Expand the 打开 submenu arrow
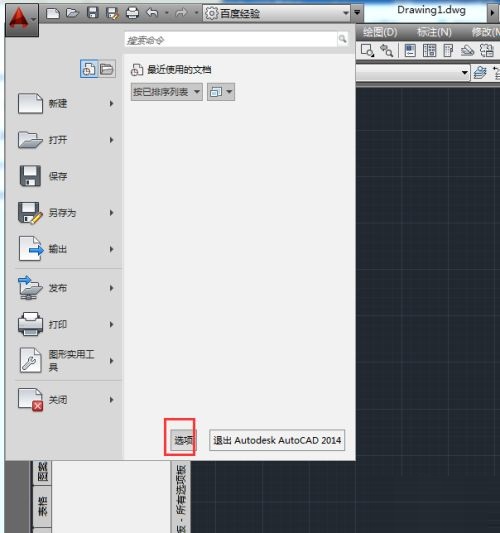The width and height of the screenshot is (500, 533). point(111,140)
